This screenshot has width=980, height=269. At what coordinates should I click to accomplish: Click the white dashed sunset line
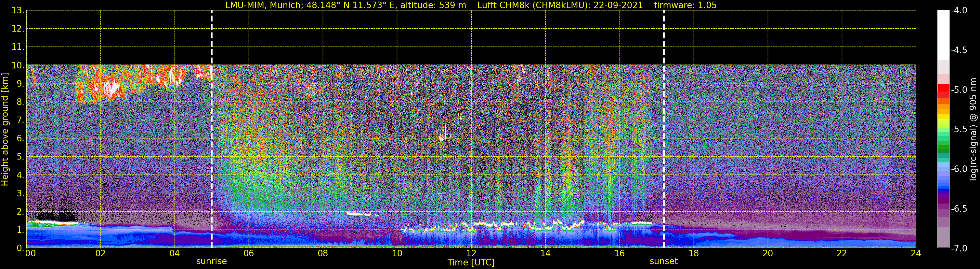664,129
